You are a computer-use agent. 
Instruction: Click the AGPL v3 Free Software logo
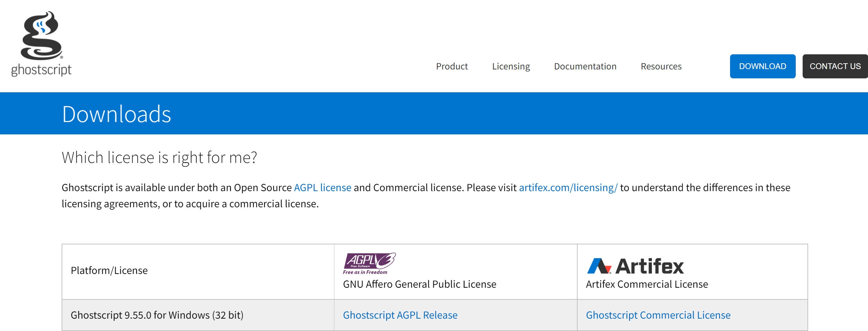[x=369, y=263]
